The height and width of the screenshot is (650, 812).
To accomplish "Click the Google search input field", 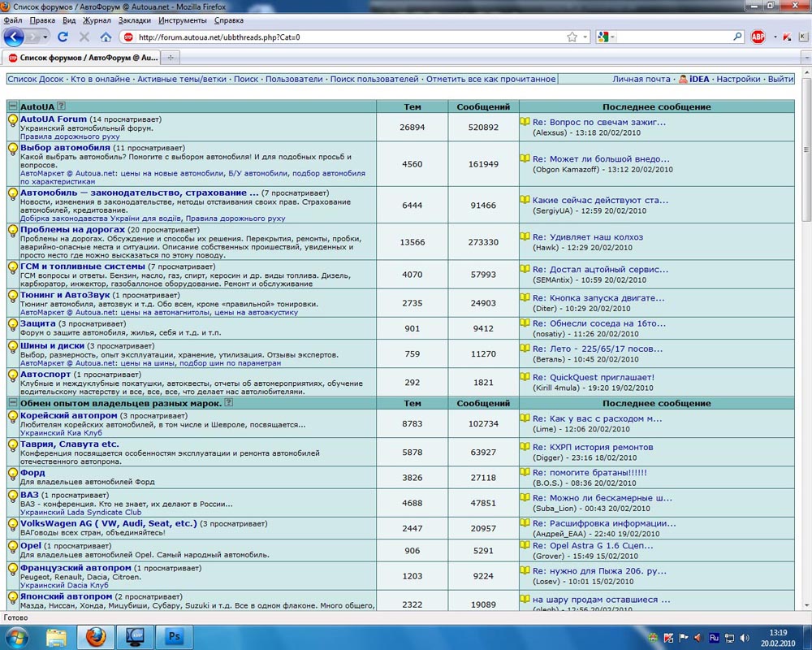I will coord(673,37).
